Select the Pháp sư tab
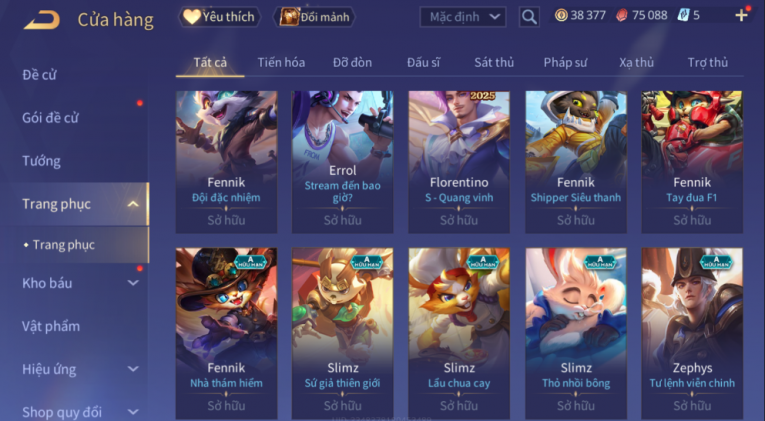Image resolution: width=765 pixels, height=421 pixels. [x=565, y=62]
